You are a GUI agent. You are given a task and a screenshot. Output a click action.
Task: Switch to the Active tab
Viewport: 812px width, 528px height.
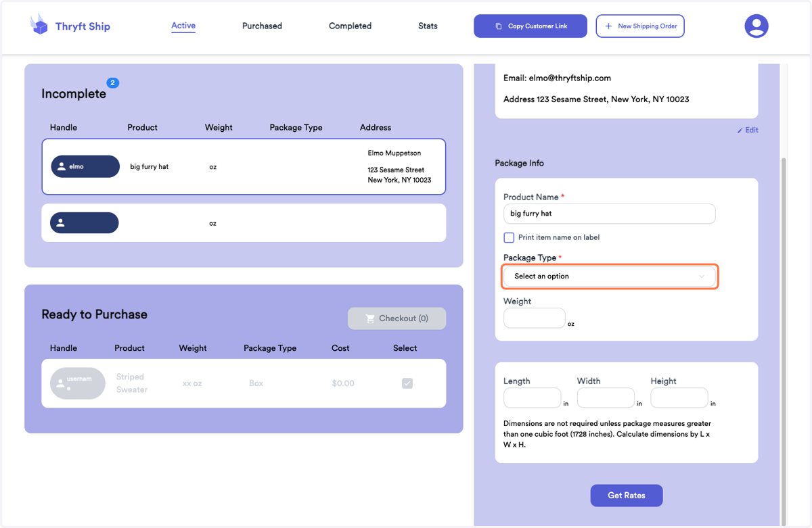point(183,26)
